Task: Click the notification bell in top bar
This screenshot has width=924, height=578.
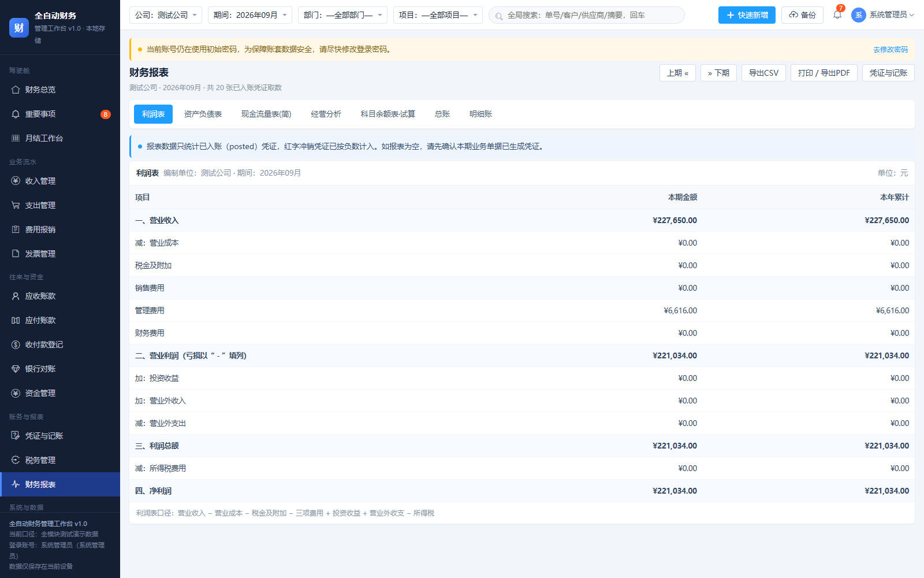Action: point(837,15)
